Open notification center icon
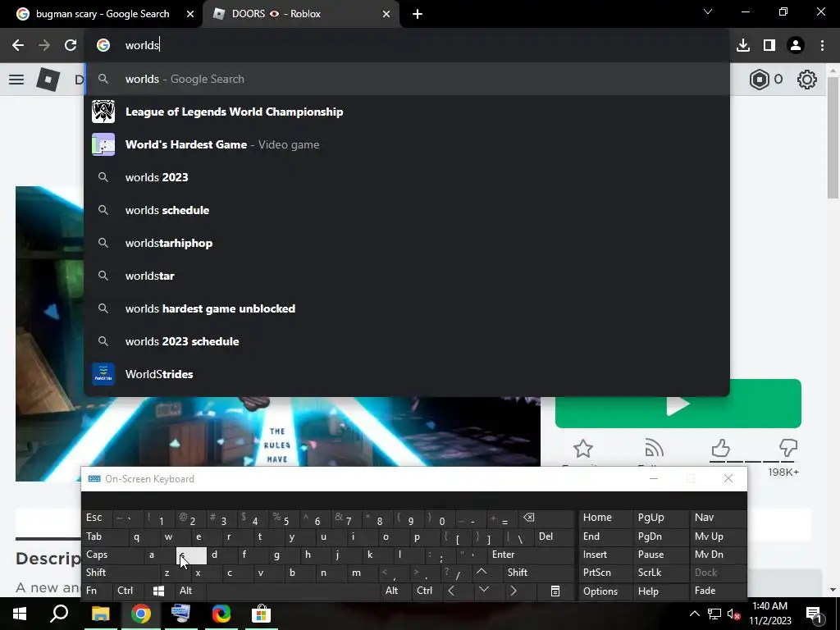The width and height of the screenshot is (840, 630). click(815, 614)
